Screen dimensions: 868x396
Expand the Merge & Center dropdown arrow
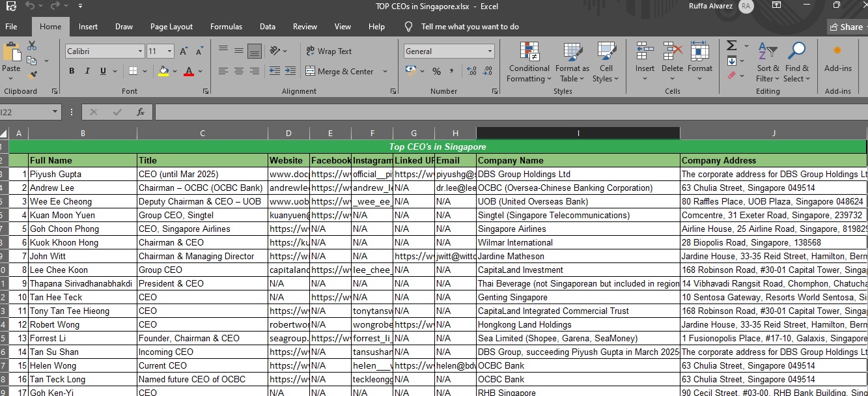tap(385, 72)
